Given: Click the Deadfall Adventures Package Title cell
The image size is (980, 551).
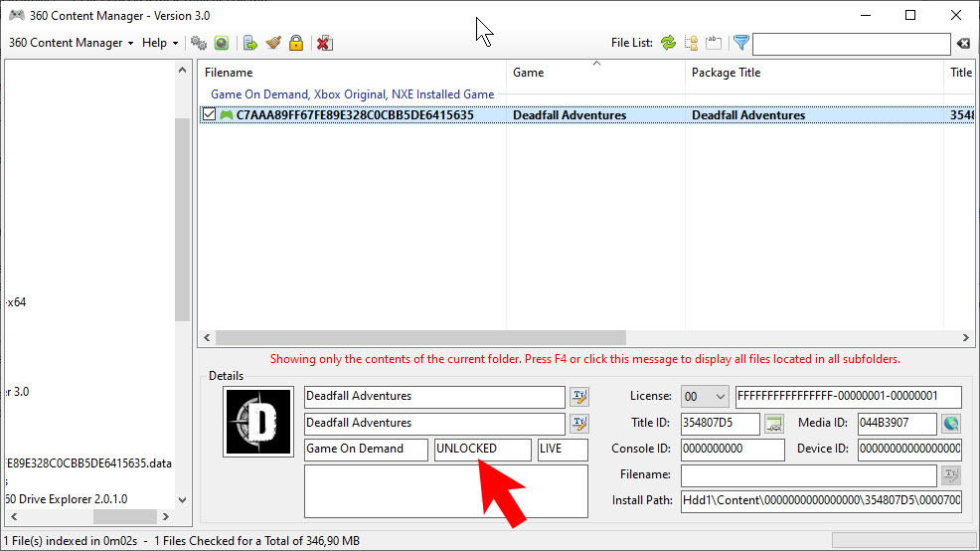Looking at the screenshot, I should [x=748, y=115].
